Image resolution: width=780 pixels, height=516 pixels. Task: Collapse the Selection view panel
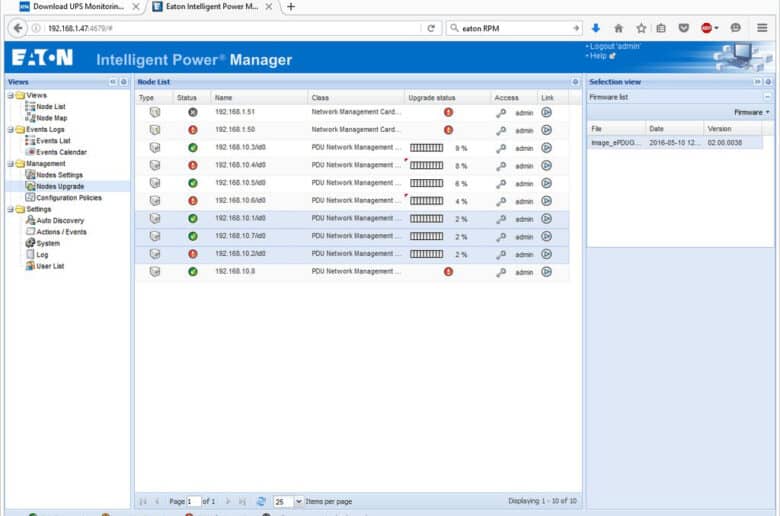[x=758, y=82]
